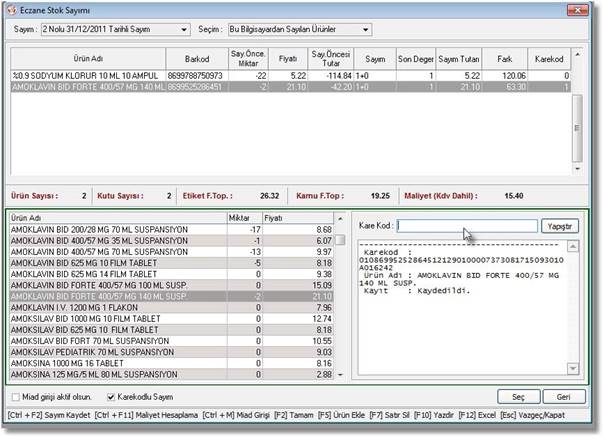
Task: Close the Eczane Stok Sayımı window
Action: point(577,10)
